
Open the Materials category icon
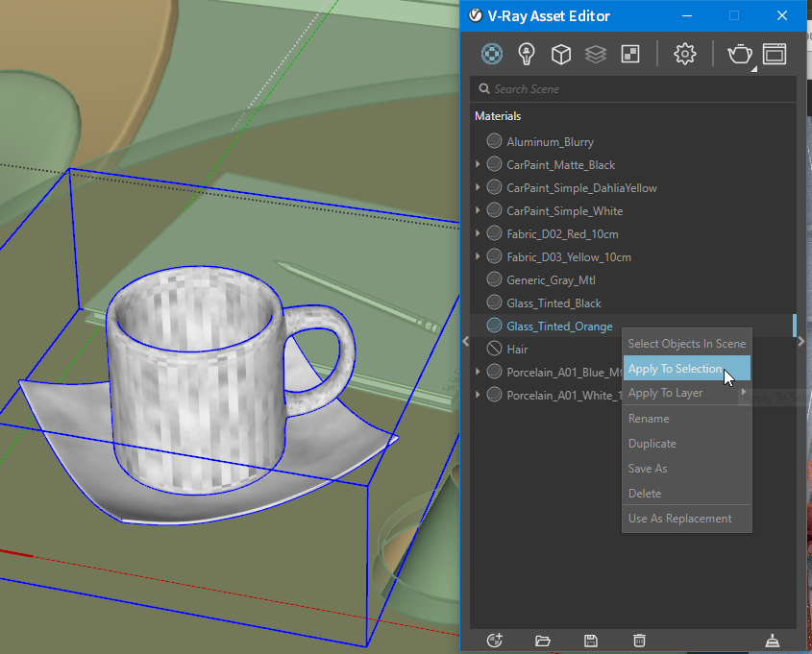[x=491, y=54]
